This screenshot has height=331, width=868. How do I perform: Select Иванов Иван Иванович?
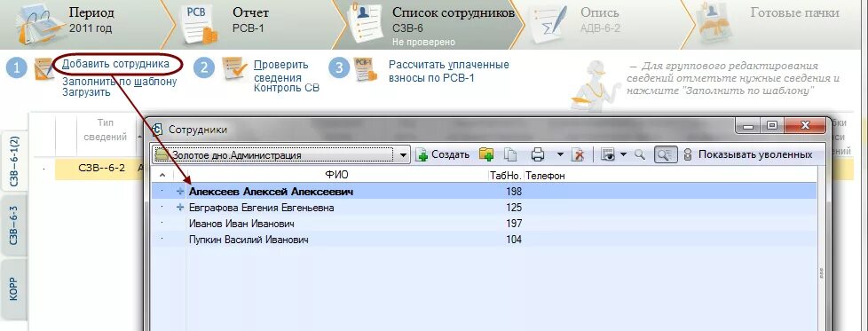pos(241,224)
